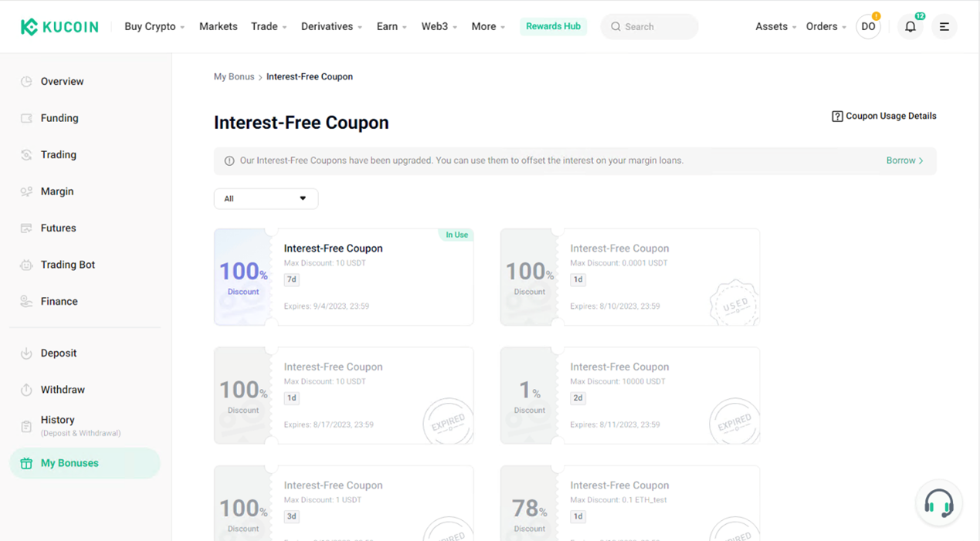Viewport: 980px width, 541px height.
Task: Click "Max Discount: 10000 USDT" text
Action: tap(618, 381)
